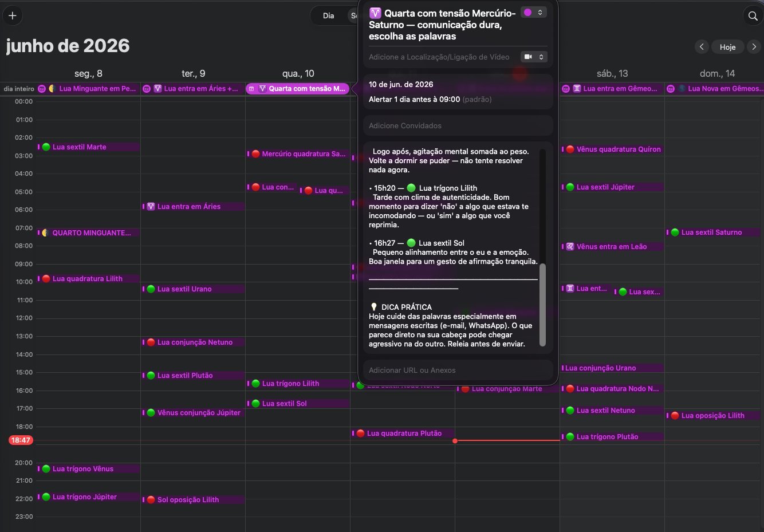
Task: Open Lua quadratura Lilith event
Action: click(89, 279)
